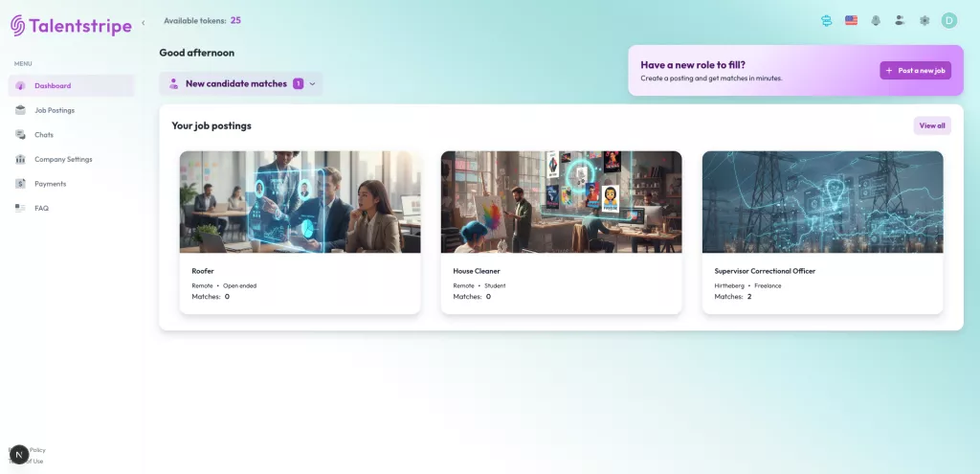
Task: Click the 'Open ended' label on Roofer card
Action: 239,285
